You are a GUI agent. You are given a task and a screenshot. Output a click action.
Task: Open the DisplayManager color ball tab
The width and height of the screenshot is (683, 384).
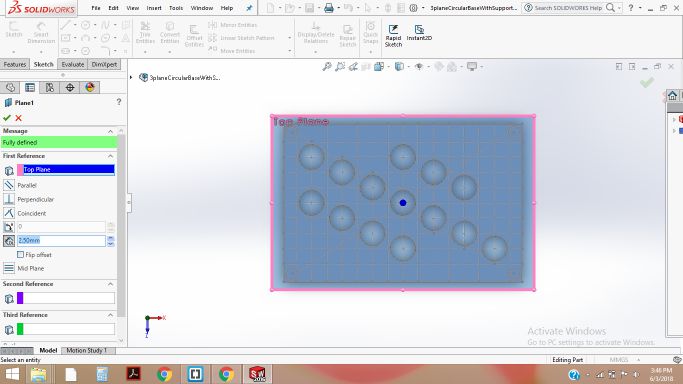click(90, 88)
